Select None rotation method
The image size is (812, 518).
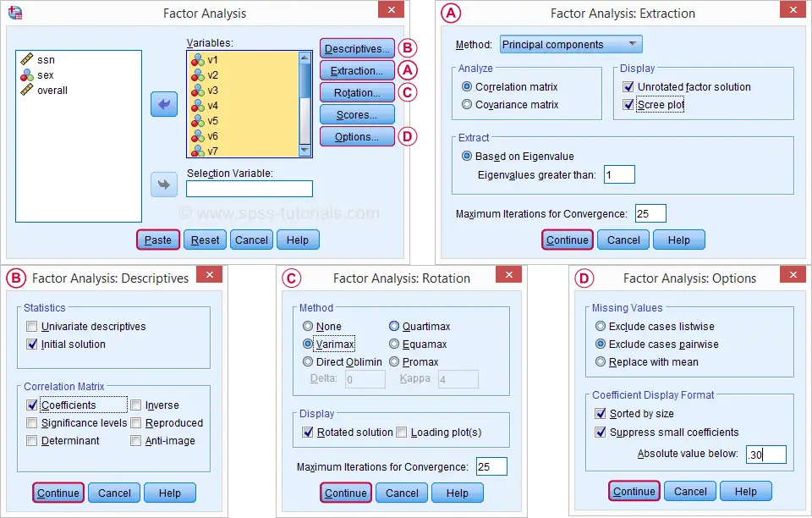(308, 327)
